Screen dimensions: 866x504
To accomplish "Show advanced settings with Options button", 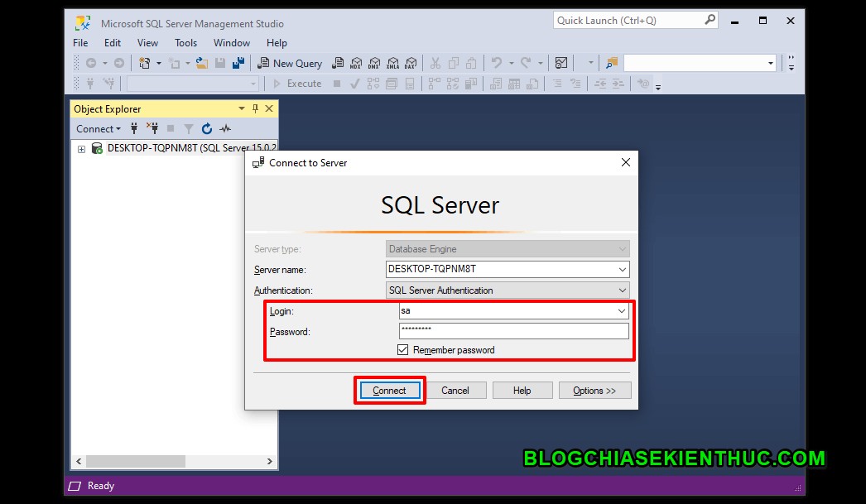I will click(594, 390).
